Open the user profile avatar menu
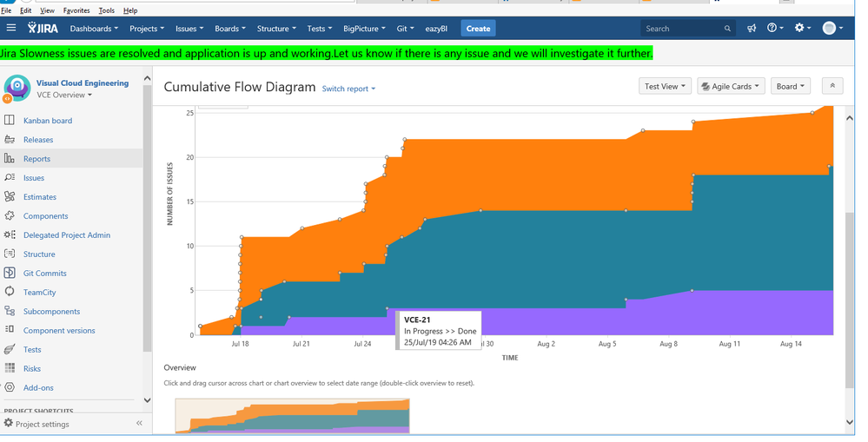 point(832,28)
